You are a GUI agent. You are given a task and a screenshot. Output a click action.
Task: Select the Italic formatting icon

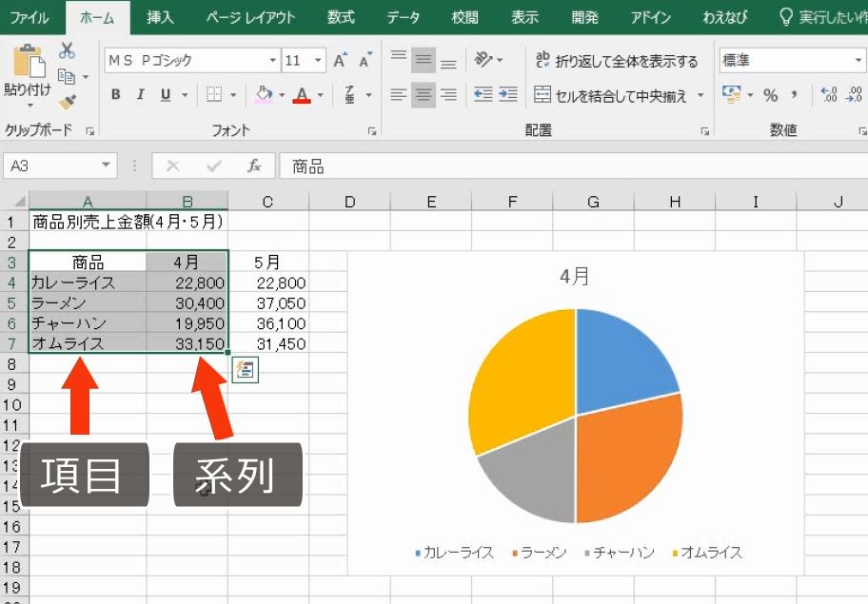(x=141, y=93)
